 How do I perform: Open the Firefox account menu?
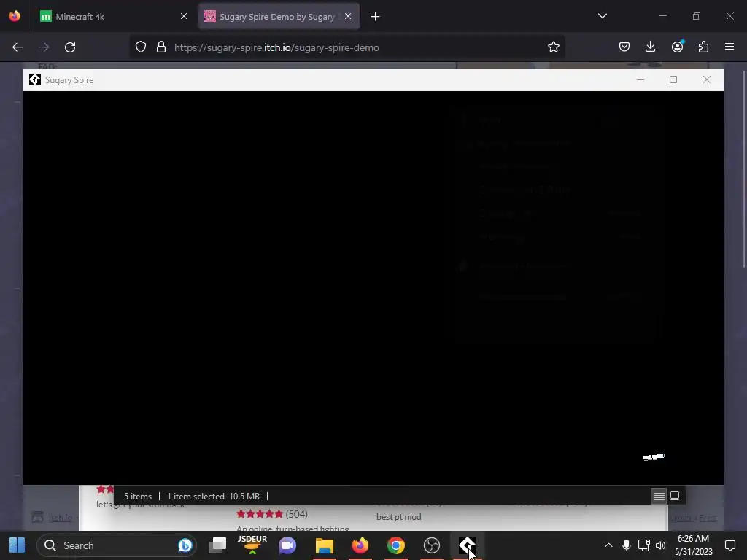click(x=677, y=47)
